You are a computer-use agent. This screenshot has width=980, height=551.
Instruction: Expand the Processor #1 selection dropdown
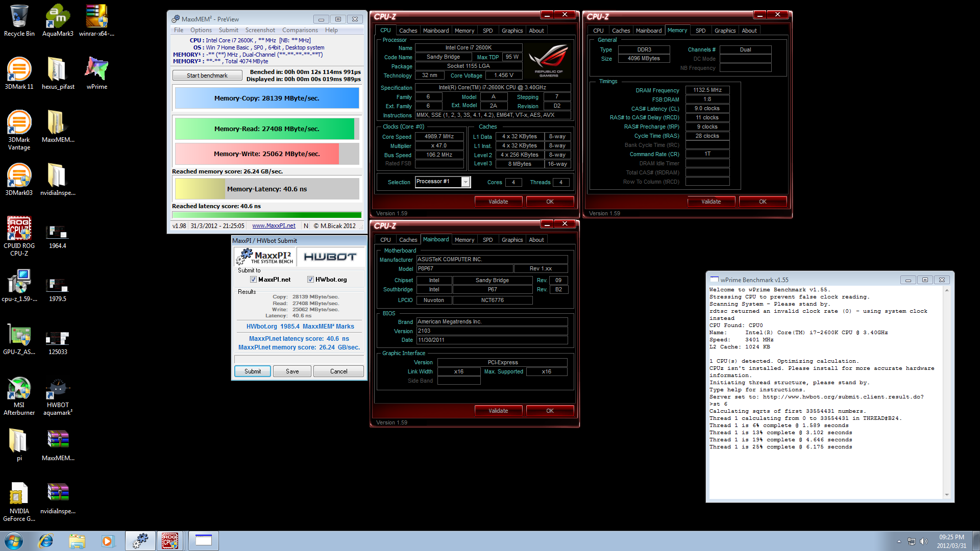465,182
